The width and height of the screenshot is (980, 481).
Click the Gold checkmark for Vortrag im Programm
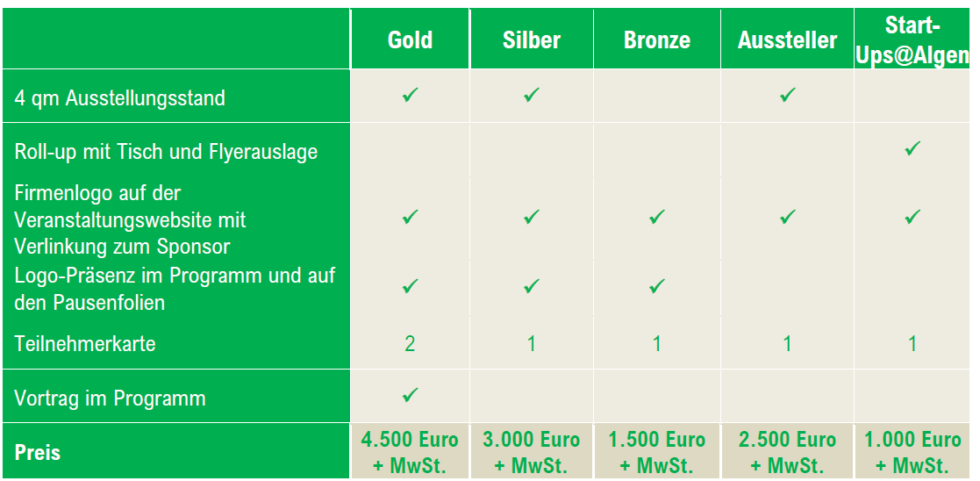click(x=410, y=396)
